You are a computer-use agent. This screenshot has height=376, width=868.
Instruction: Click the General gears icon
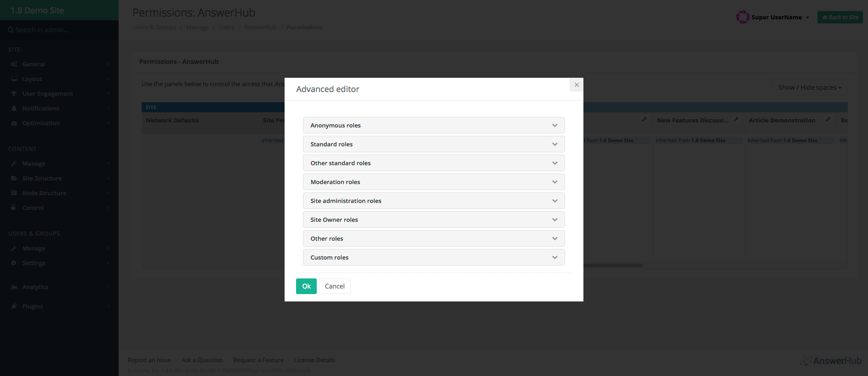14,64
